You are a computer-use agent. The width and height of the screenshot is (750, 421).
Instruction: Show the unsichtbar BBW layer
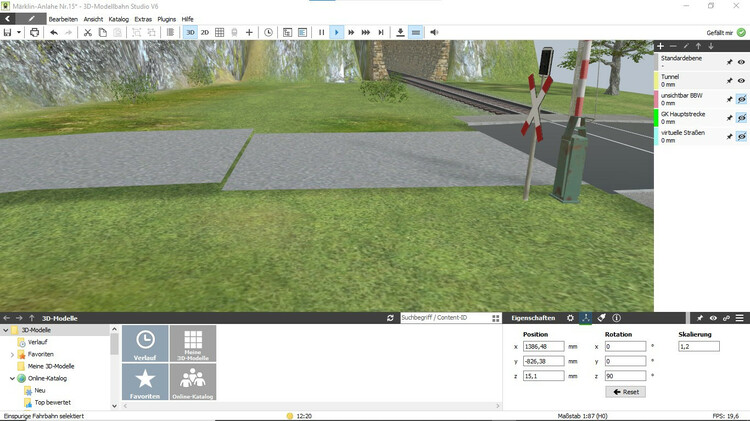coord(741,100)
